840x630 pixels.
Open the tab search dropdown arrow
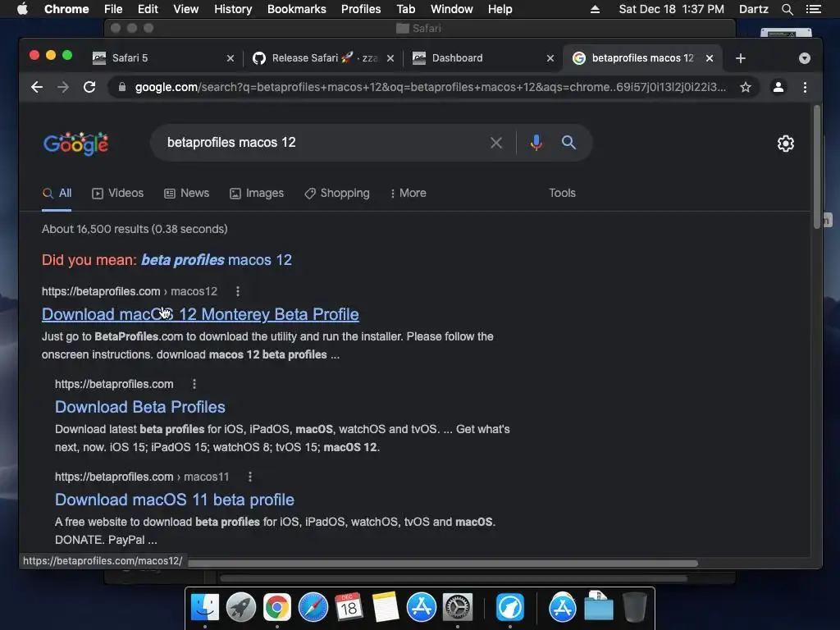(804, 58)
